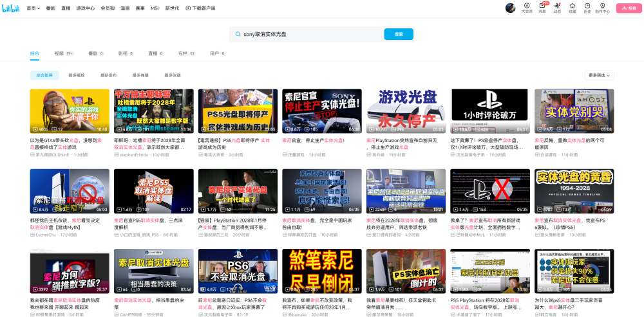Open thumbnail 煞笔索尼尽早倒闭
This screenshot has height=317, width=644.
click(x=322, y=271)
